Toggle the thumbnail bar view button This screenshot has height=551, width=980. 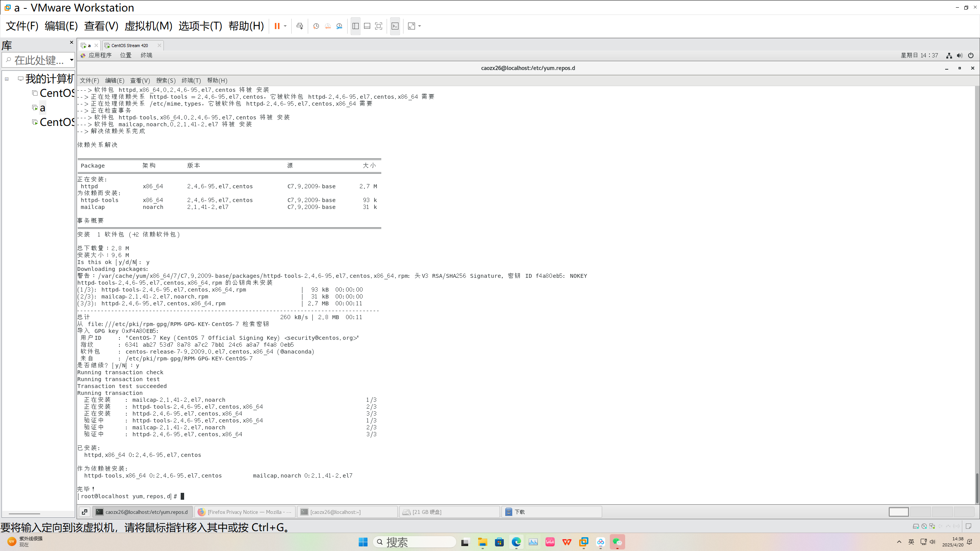coord(367,26)
